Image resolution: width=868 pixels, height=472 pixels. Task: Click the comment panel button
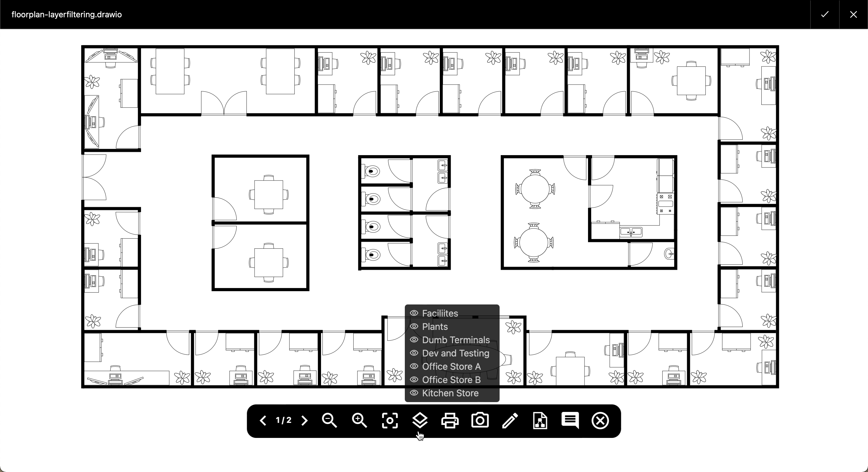pyautogui.click(x=570, y=421)
